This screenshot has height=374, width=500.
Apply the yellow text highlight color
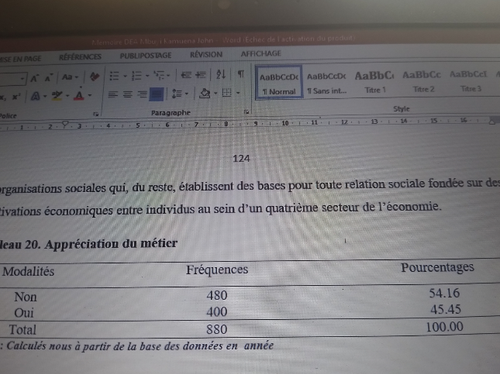[57, 96]
